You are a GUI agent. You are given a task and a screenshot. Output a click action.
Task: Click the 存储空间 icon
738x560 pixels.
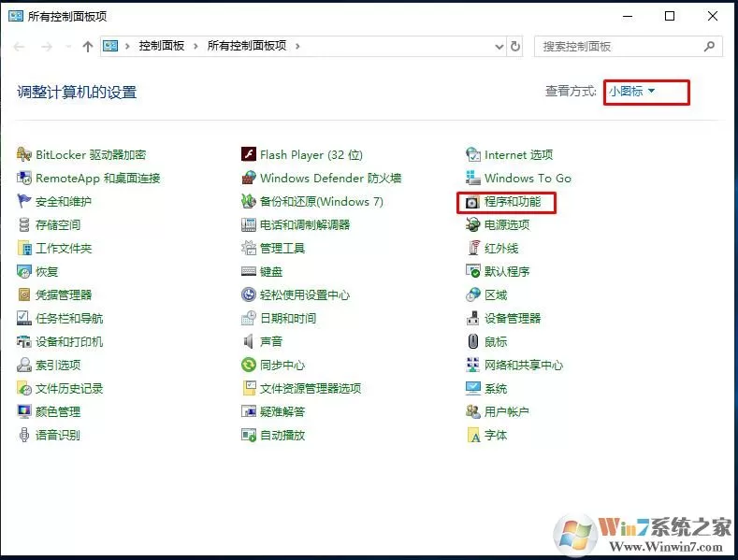click(x=23, y=225)
